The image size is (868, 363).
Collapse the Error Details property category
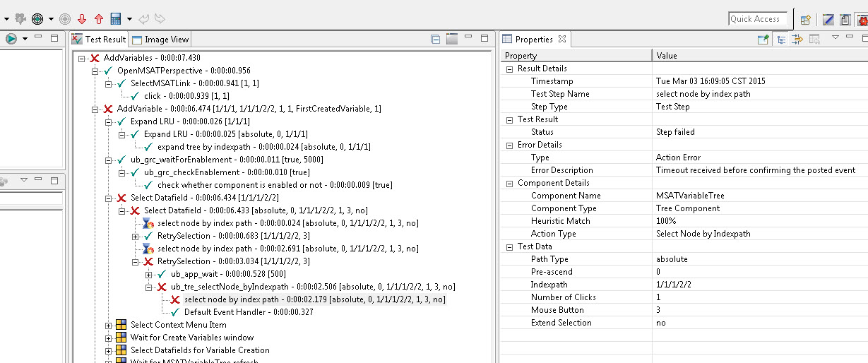point(510,145)
